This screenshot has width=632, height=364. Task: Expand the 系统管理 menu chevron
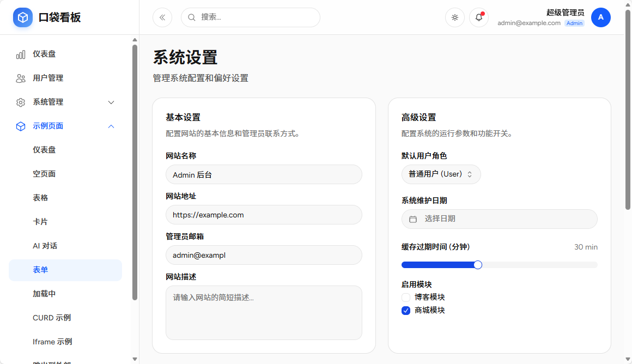pyautogui.click(x=111, y=102)
